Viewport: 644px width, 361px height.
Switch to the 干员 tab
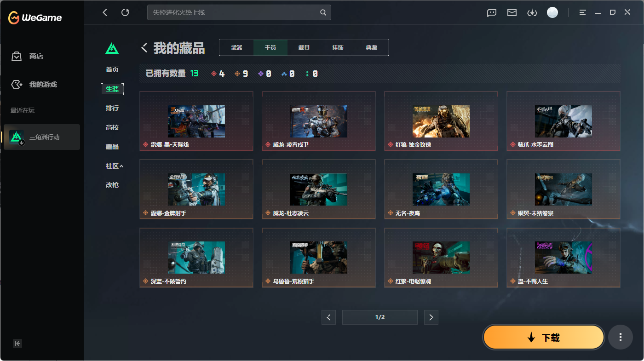pyautogui.click(x=270, y=48)
